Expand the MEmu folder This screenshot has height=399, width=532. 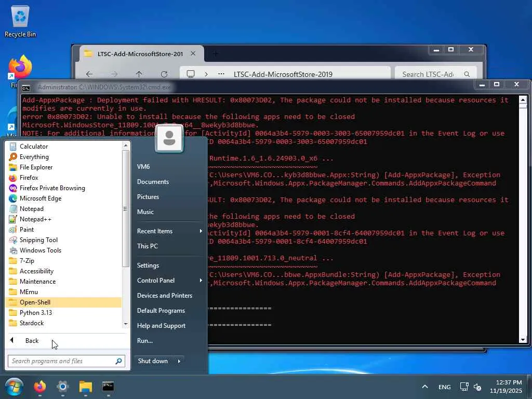point(63,292)
